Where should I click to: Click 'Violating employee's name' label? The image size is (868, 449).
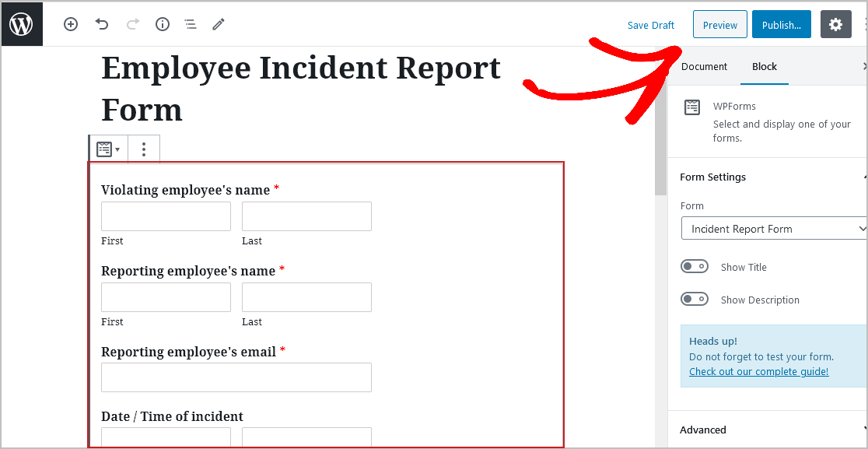point(186,190)
